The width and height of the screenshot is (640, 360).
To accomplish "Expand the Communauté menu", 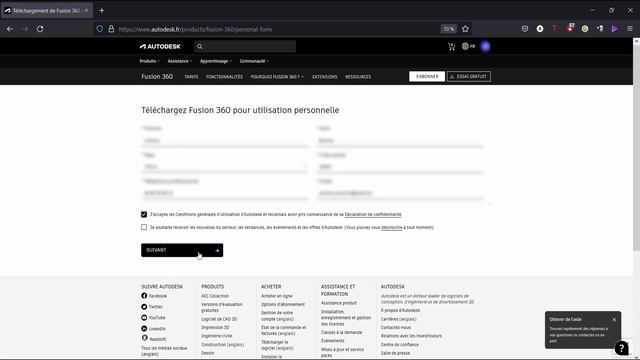I will 254,61.
